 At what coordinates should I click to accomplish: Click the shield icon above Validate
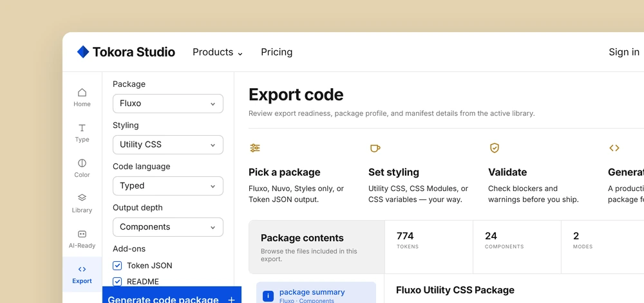click(x=495, y=148)
